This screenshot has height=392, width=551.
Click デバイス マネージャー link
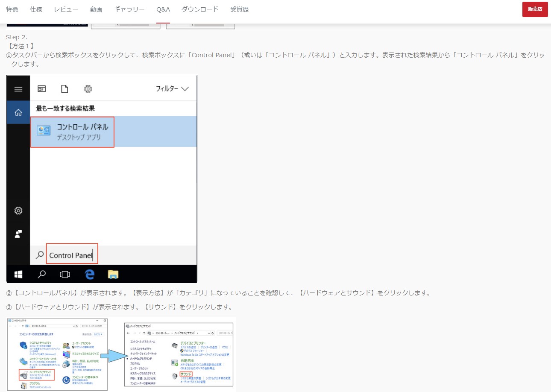click(194, 351)
